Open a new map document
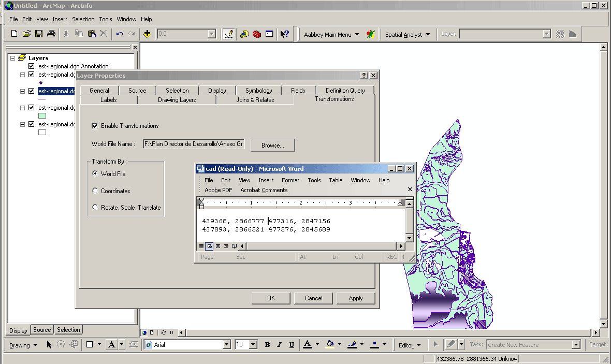Viewport: 611px width, 364px height. coord(14,33)
